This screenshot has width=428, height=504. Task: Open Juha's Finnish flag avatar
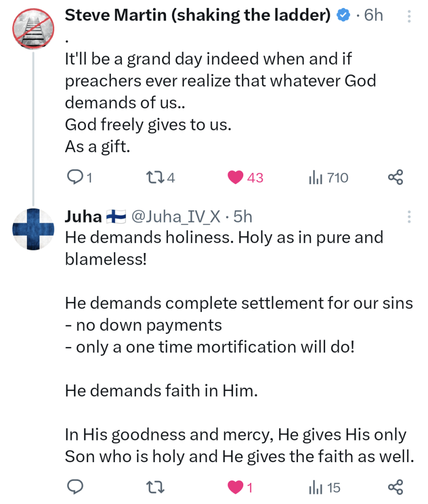[33, 229]
